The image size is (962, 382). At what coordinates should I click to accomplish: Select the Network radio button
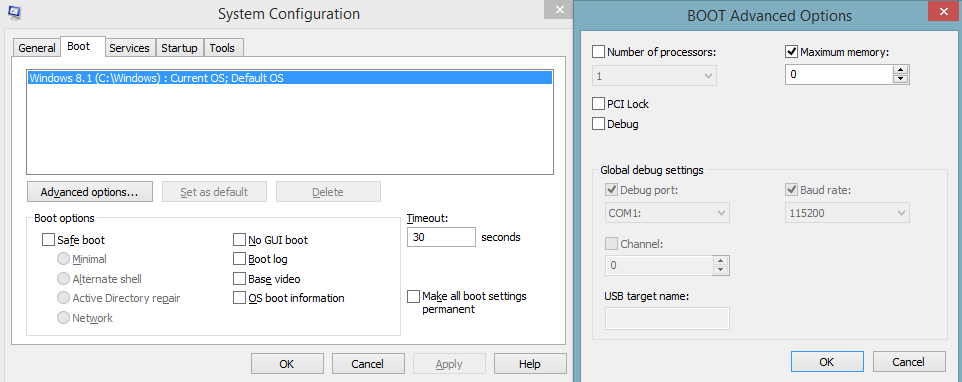63,318
